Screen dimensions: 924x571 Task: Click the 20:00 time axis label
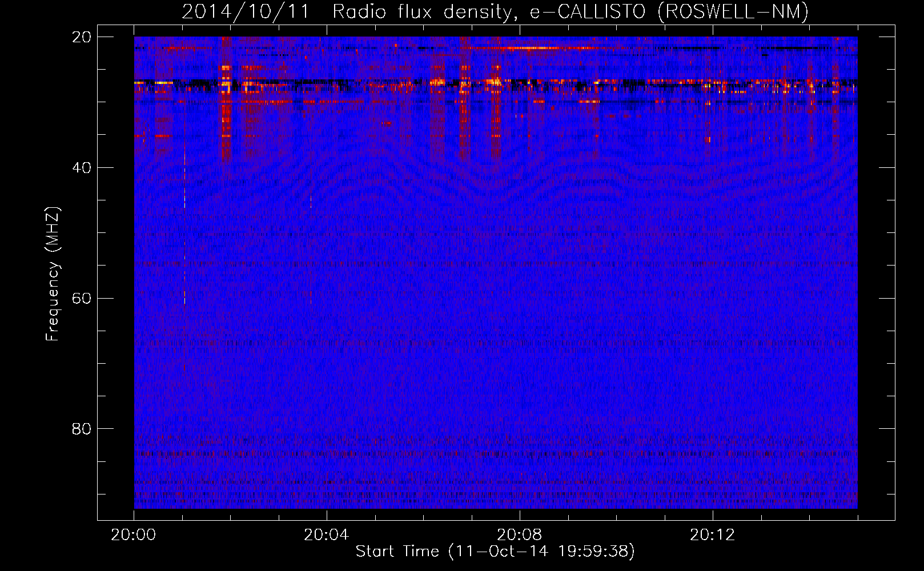(133, 535)
